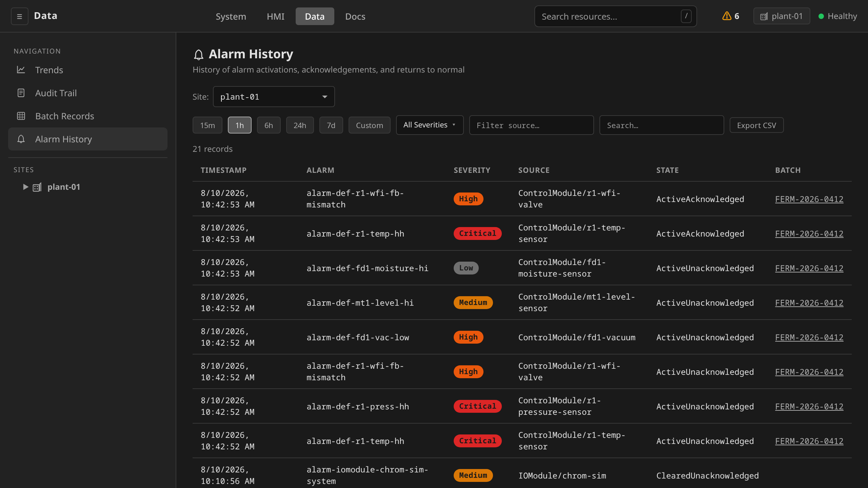Click the plant-01 site selector button in header
Viewport: 868px width, 488px height.
pos(782,16)
